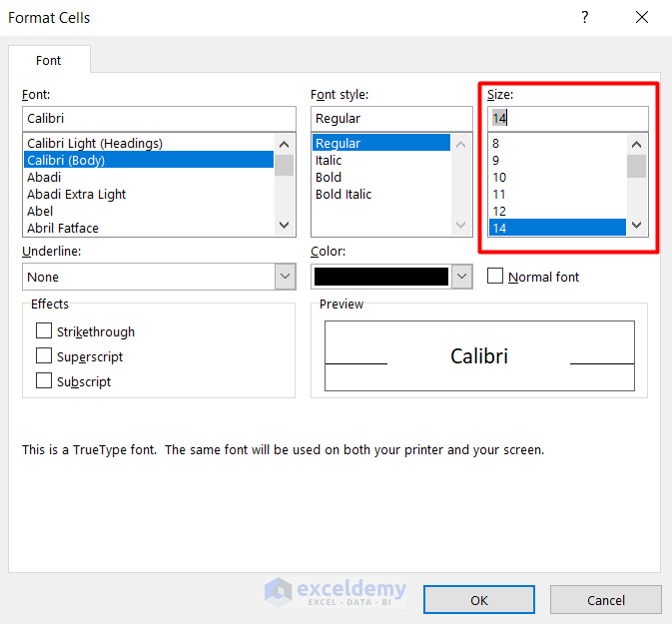
Task: Expand the Color dropdown arrow
Action: pos(461,277)
